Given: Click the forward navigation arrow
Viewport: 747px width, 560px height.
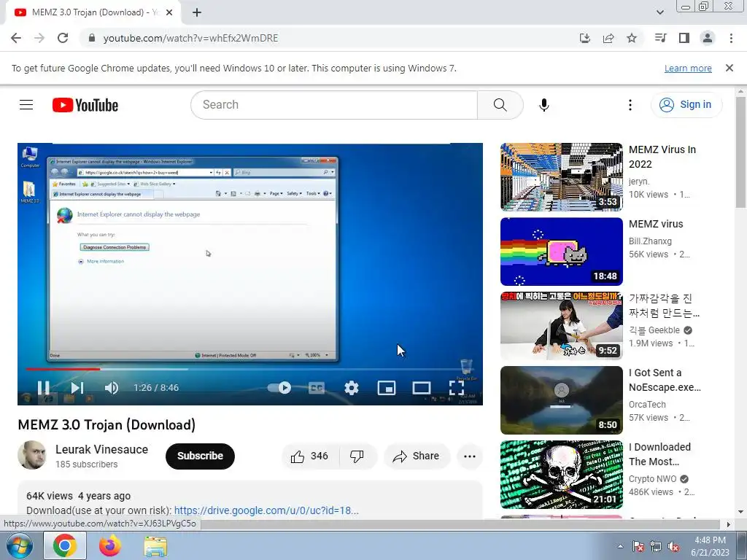Looking at the screenshot, I should point(39,38).
